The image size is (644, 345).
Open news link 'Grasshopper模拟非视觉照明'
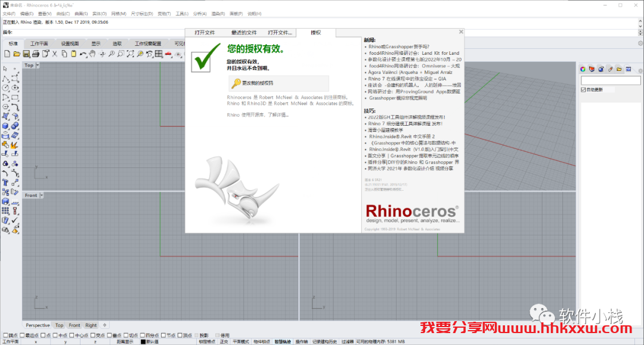[398, 98]
